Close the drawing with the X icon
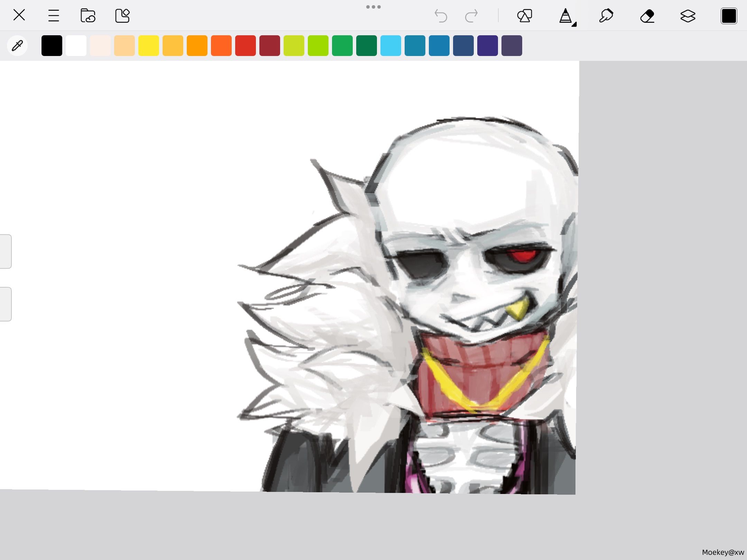The image size is (747, 560). click(19, 15)
